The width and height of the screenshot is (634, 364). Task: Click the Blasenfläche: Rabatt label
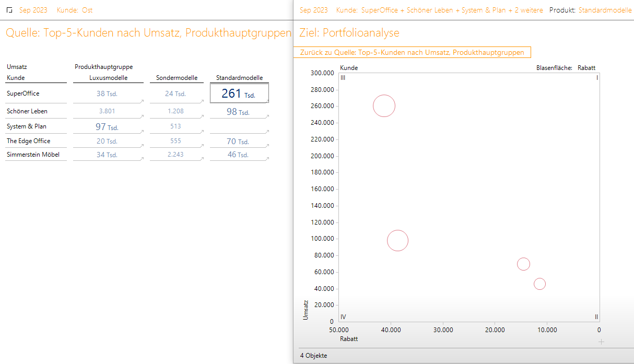566,68
